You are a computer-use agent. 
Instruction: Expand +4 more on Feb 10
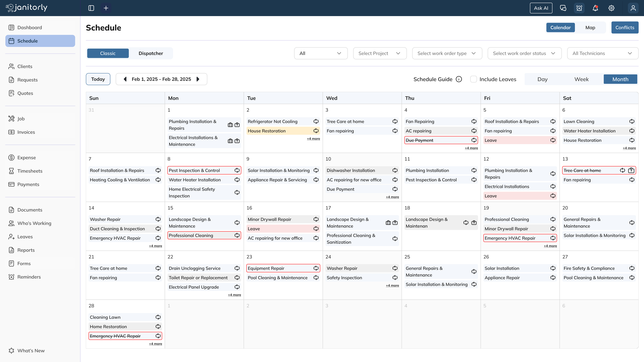[x=392, y=197]
